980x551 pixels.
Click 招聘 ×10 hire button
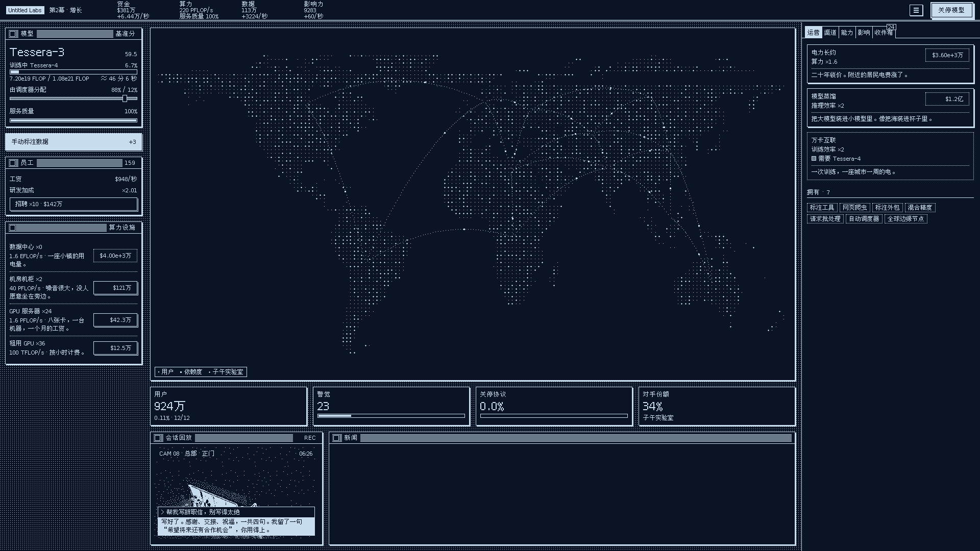[x=73, y=204]
